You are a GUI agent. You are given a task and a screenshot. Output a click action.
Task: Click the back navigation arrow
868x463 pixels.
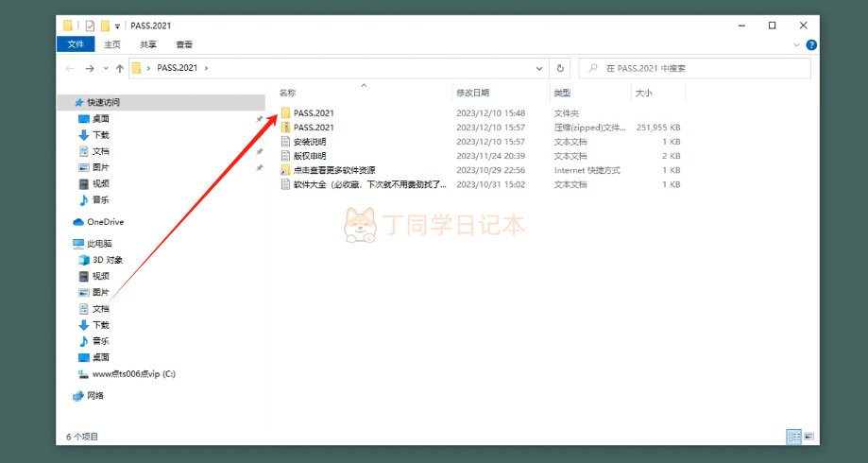pyautogui.click(x=71, y=68)
